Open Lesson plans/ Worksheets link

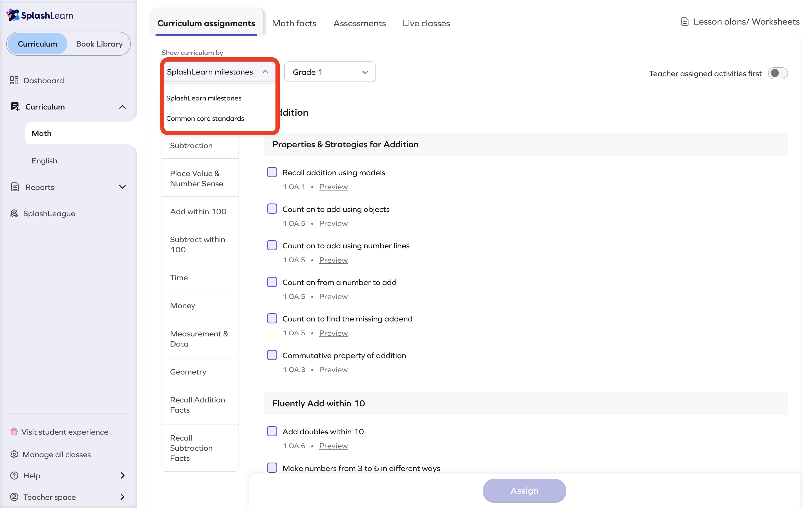[x=746, y=22]
